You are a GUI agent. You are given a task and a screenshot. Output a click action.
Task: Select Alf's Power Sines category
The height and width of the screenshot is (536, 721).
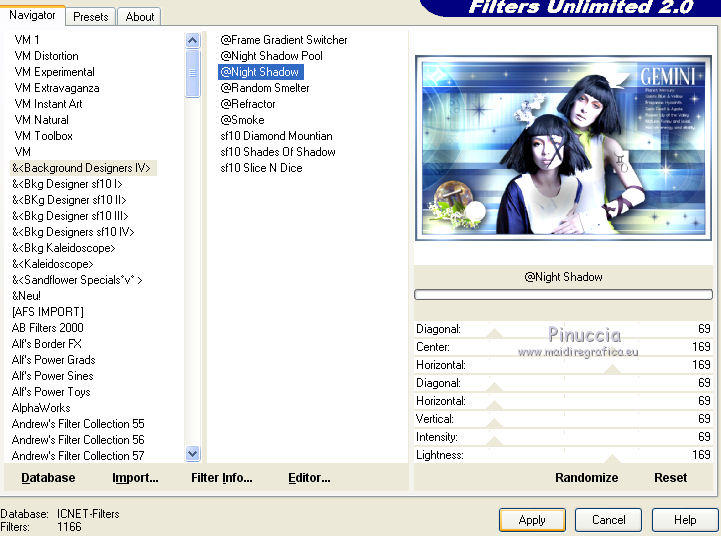click(x=52, y=376)
